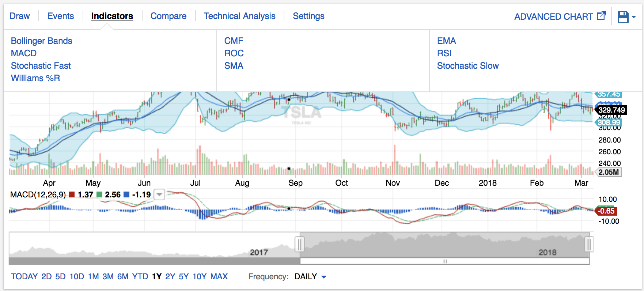Screen dimensions: 644x291
Task: Add the Stochastic Fast indicator
Action: click(x=41, y=66)
